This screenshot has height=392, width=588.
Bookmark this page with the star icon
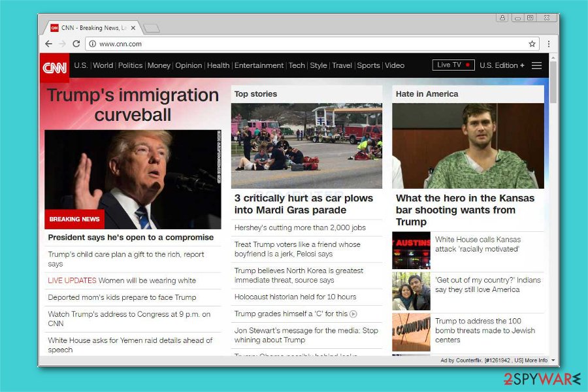[532, 44]
